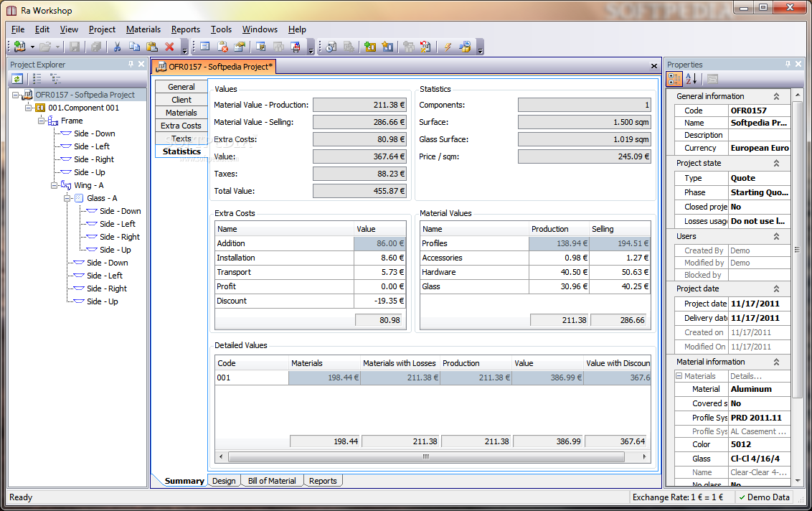Switch to the Bill of Material tab

[x=272, y=481]
